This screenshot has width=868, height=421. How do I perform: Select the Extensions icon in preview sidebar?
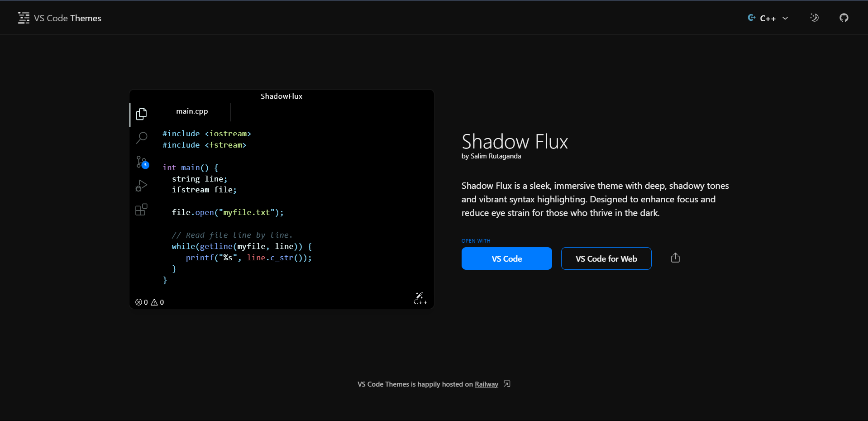pos(142,210)
